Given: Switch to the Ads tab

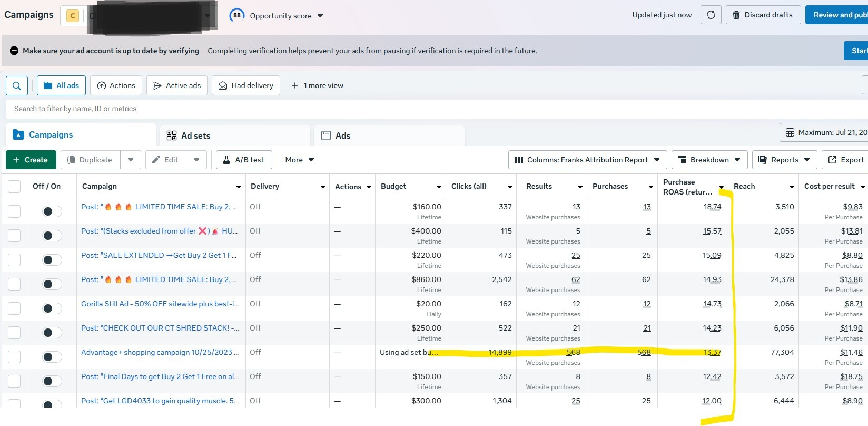Looking at the screenshot, I should coord(389,135).
